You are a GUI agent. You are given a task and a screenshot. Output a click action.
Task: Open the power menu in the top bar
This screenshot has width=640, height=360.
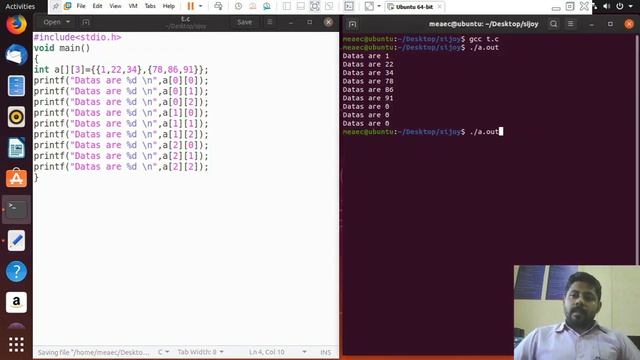pos(620,6)
